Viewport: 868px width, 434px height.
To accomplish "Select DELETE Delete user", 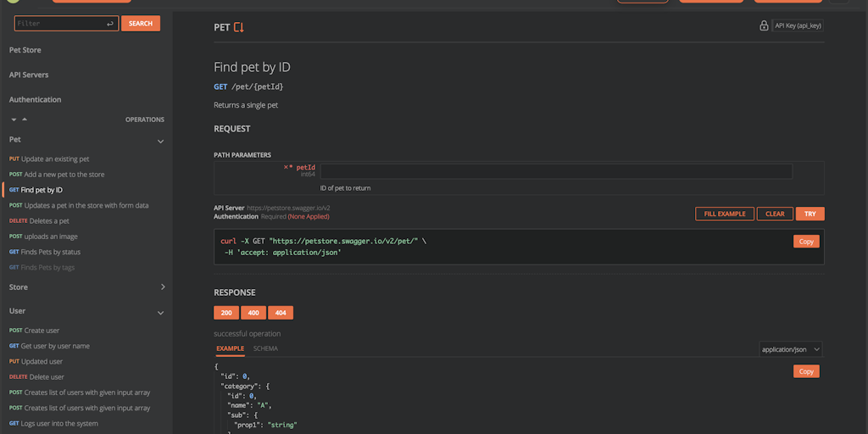I will pos(36,377).
